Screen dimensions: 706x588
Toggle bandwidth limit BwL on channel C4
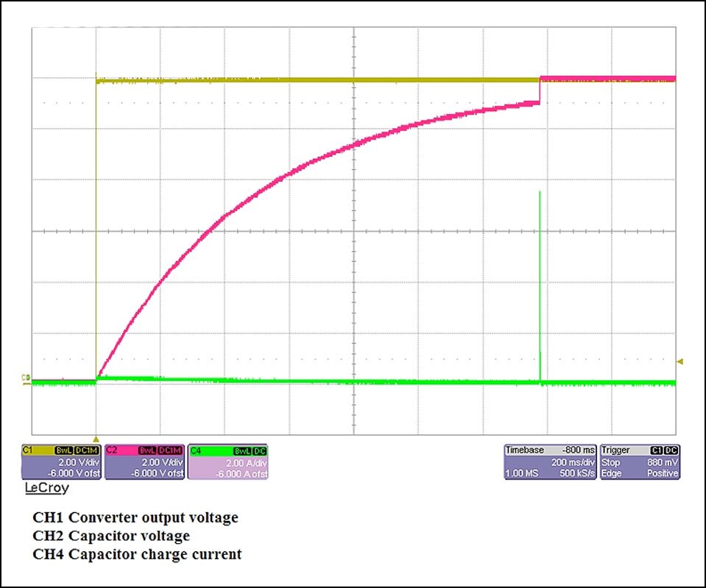[x=241, y=450]
